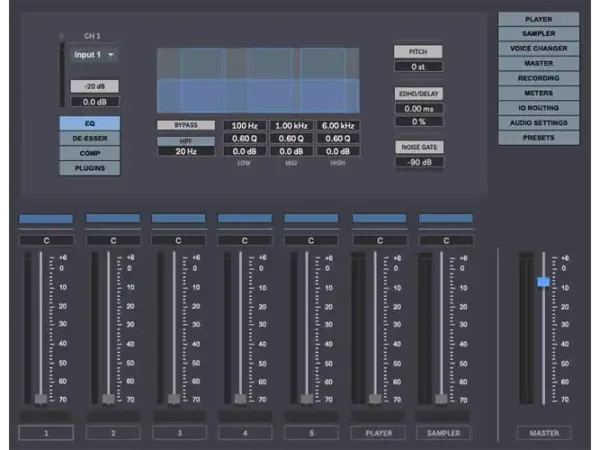This screenshot has width=600, height=450.
Task: Open the Input 1 source dropdown
Action: (94, 55)
